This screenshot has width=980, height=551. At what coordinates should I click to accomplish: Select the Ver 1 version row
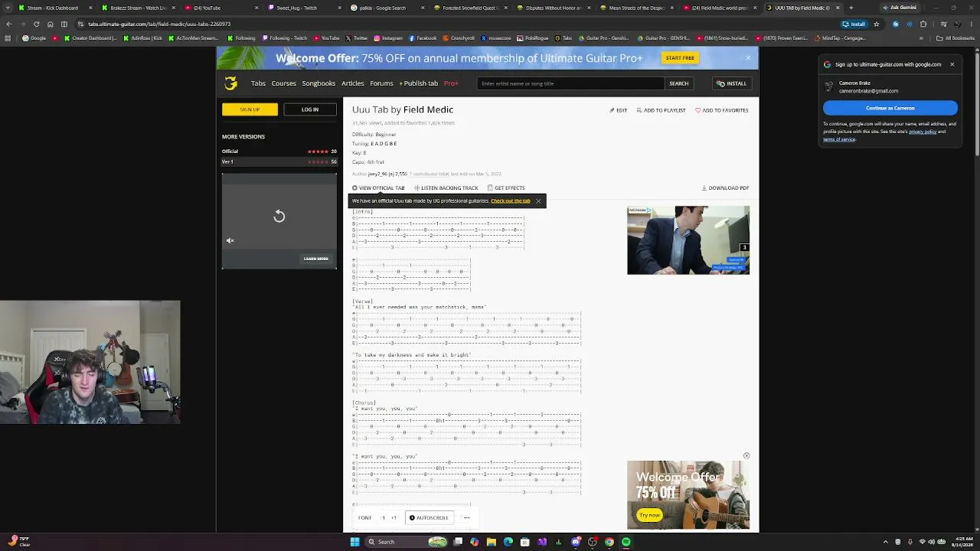tap(279, 161)
